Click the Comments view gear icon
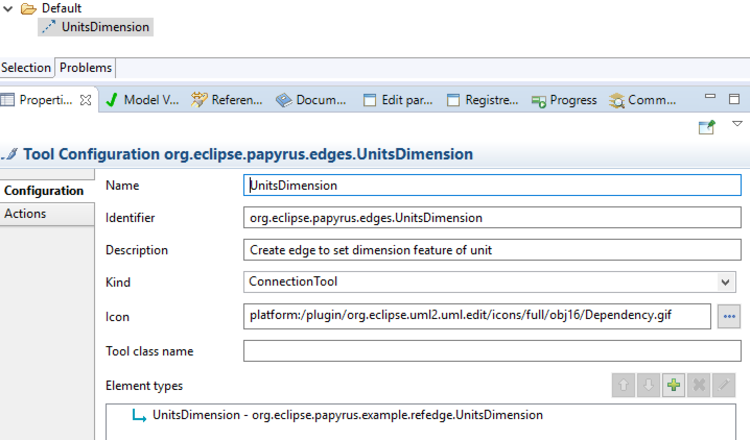Viewport: 750px width, 440px height. pyautogui.click(x=617, y=100)
